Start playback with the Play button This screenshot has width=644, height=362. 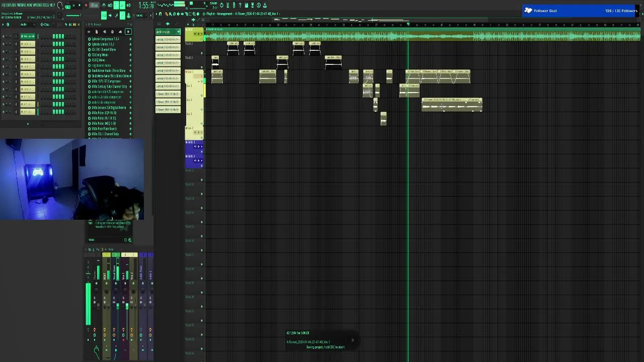click(74, 6)
